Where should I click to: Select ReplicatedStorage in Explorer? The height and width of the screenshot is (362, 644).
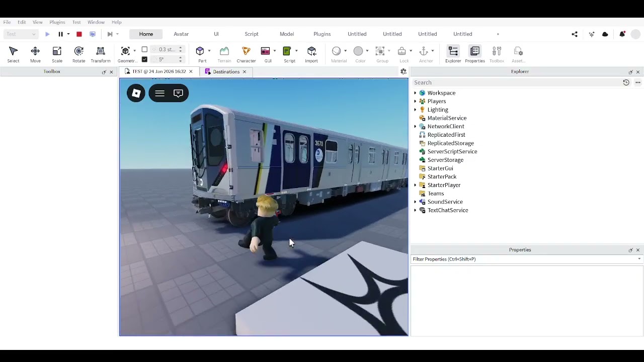click(x=450, y=143)
